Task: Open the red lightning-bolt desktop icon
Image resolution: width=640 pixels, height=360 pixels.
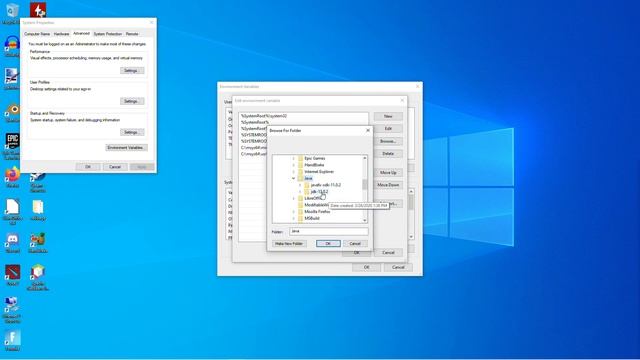Action: coord(38,9)
